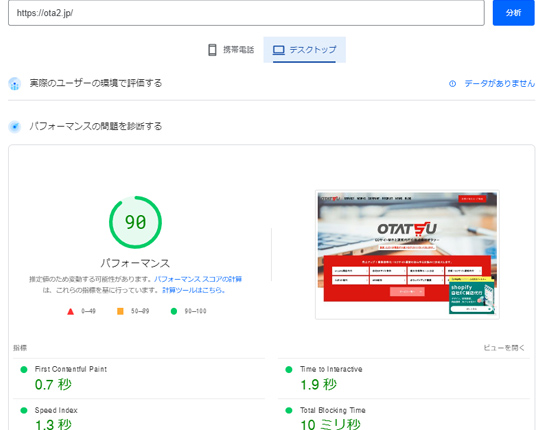540x430 pixels.
Task: Click the blue 分析 analyze button
Action: (x=513, y=13)
